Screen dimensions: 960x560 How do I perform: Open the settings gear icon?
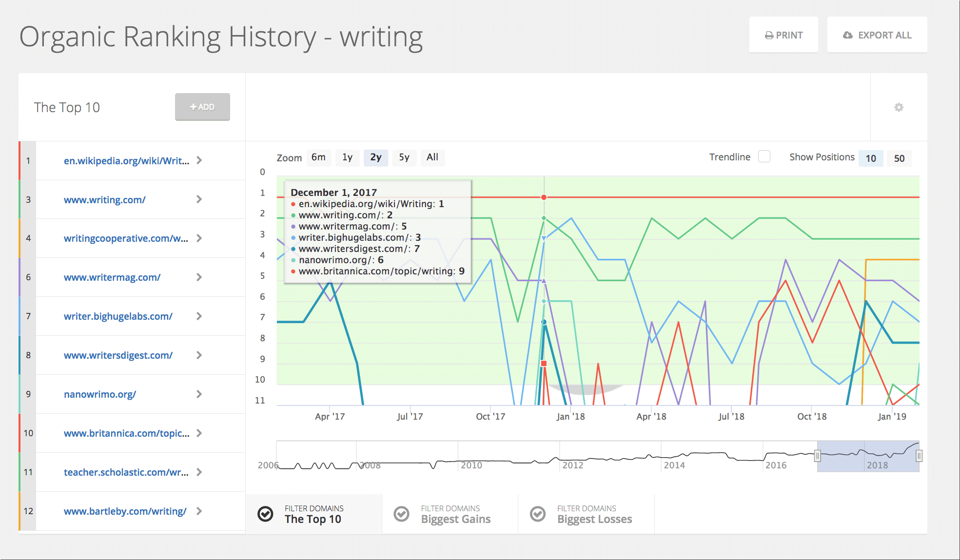899,107
